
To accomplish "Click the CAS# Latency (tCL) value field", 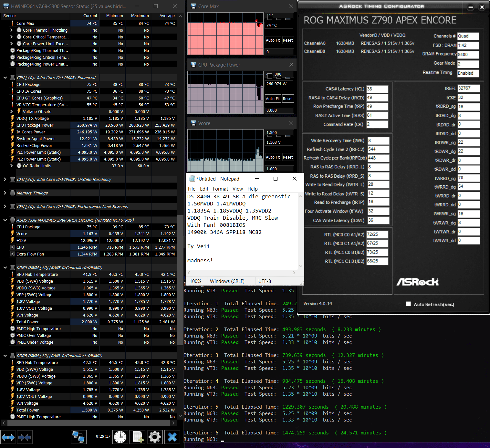I will (377, 89).
